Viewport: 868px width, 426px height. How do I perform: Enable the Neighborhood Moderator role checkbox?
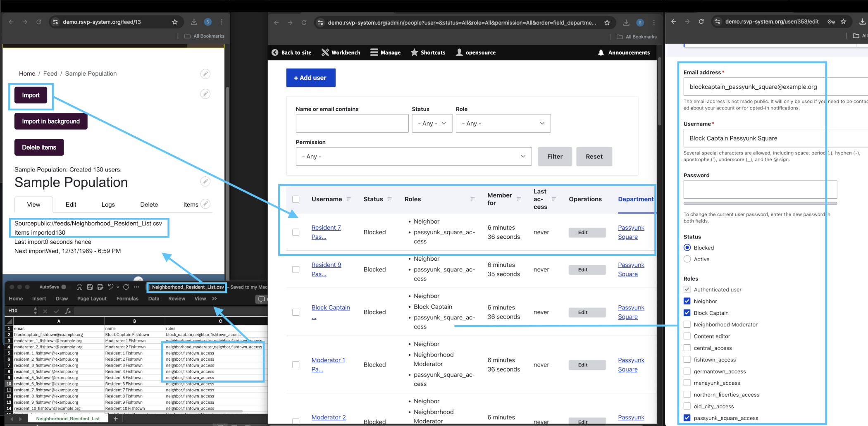coord(687,324)
